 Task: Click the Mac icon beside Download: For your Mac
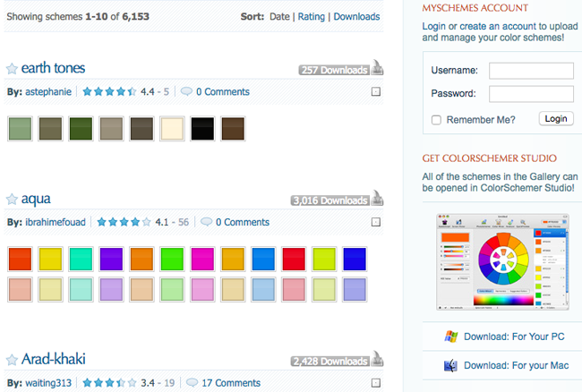(x=450, y=365)
